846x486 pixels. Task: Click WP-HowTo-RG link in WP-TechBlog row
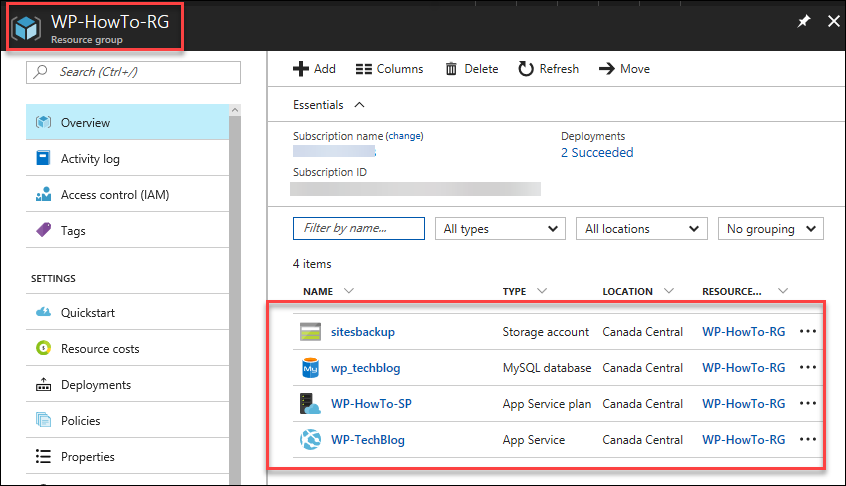click(x=743, y=440)
